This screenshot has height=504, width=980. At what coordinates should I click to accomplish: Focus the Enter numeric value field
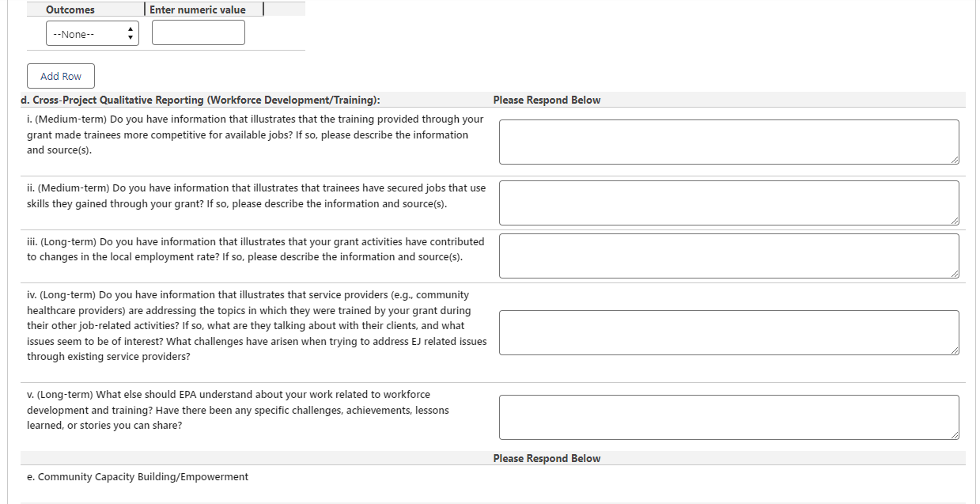point(198,33)
